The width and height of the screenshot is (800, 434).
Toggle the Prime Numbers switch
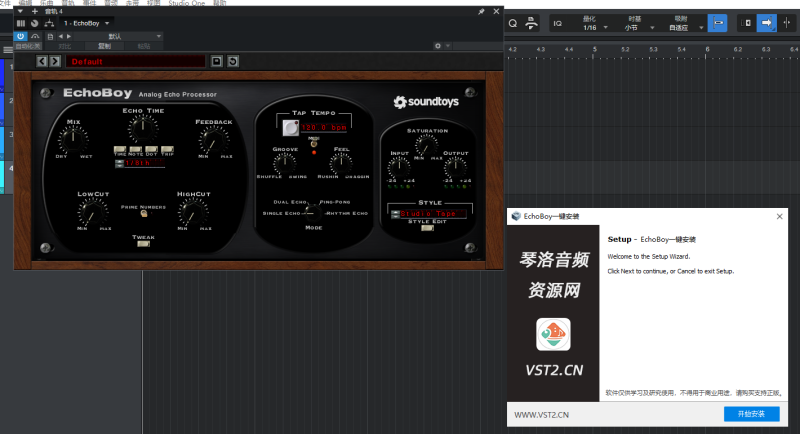145,213
